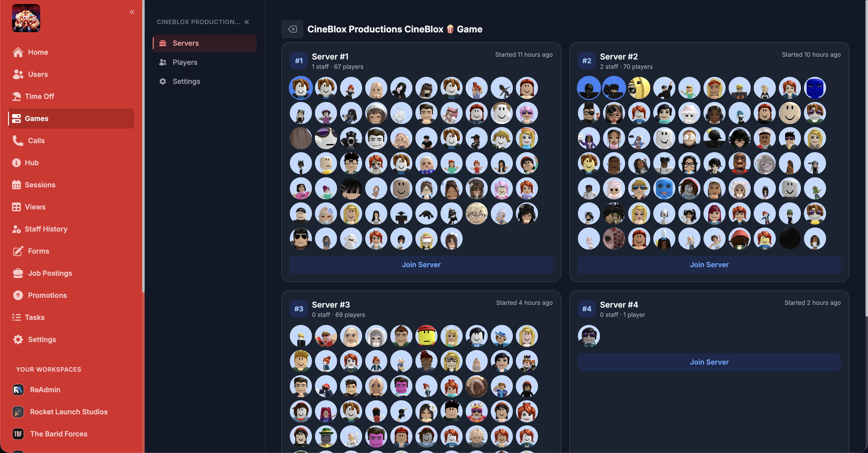This screenshot has width=868, height=453.
Task: Click the Time Off umbrella icon
Action: (x=16, y=96)
